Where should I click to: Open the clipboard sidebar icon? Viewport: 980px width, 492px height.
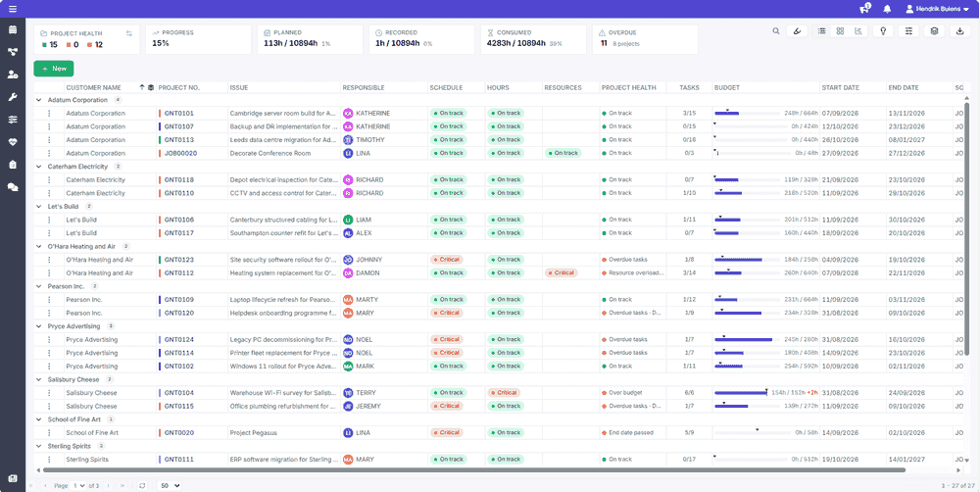(13, 165)
